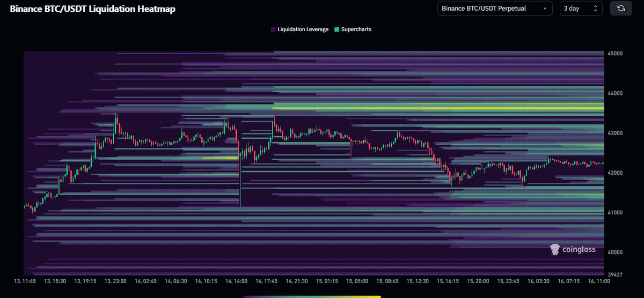Click the Binance BTC/USDT Liquidation Heatmap title
This screenshot has height=298, width=644.
pyautogui.click(x=92, y=9)
